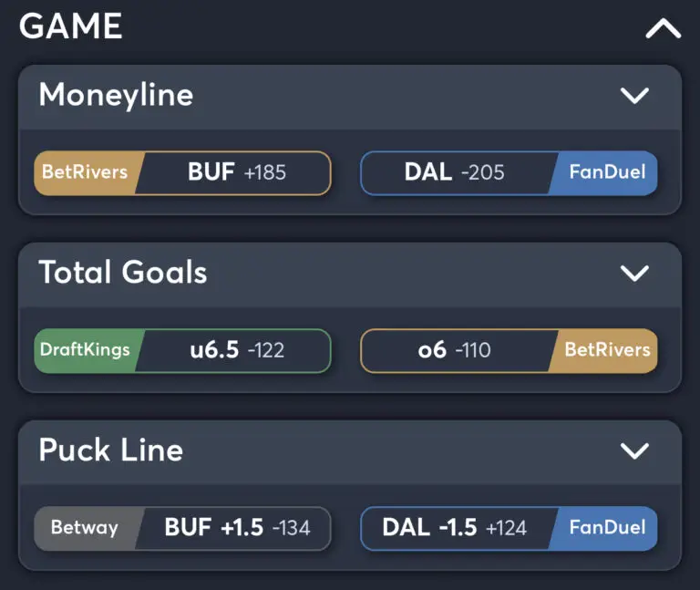Collapse the Total Goals section
Viewport: 700px width, 590px height.
633,272
